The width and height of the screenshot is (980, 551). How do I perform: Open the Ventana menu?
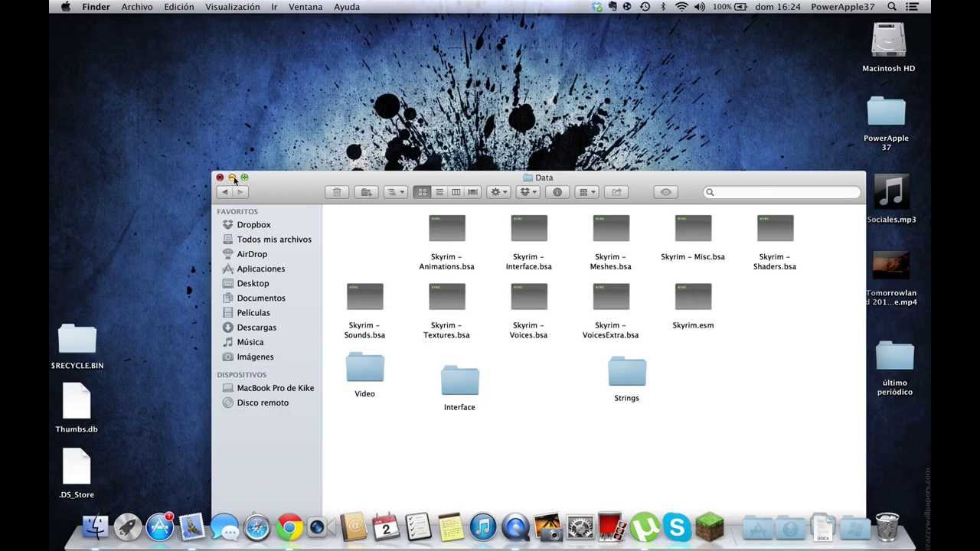[305, 7]
